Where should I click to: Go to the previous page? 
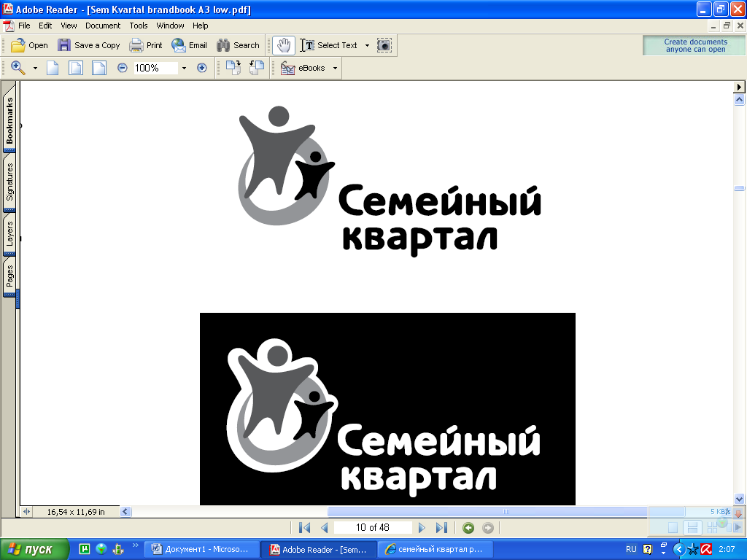pos(325,528)
